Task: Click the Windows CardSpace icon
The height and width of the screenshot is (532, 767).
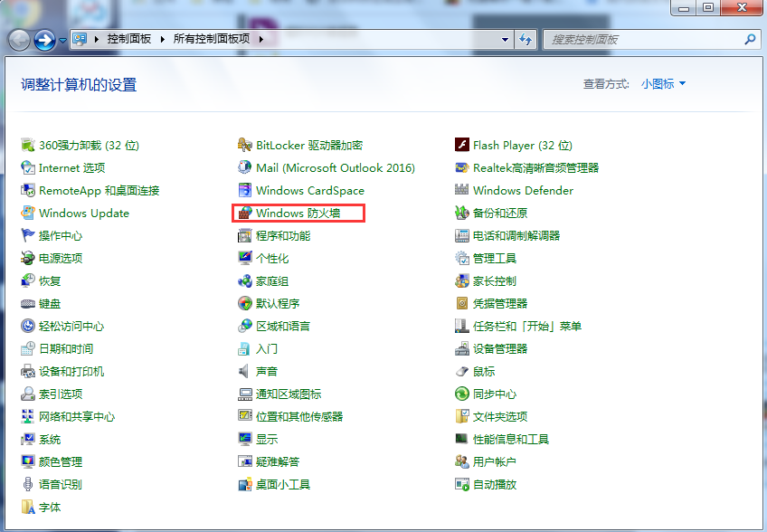Action: coord(244,190)
